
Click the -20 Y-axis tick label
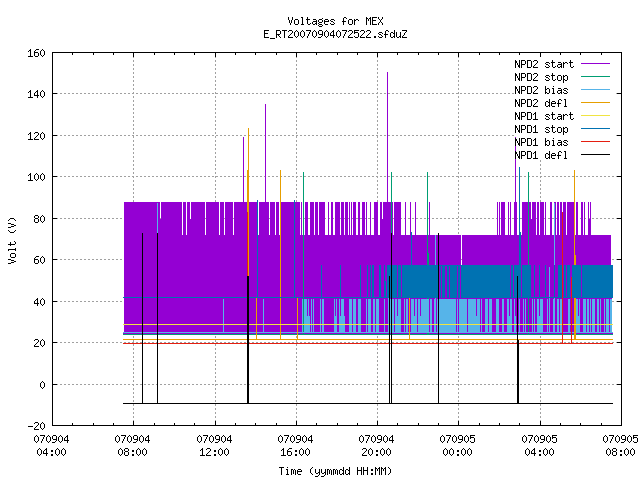click(36, 426)
